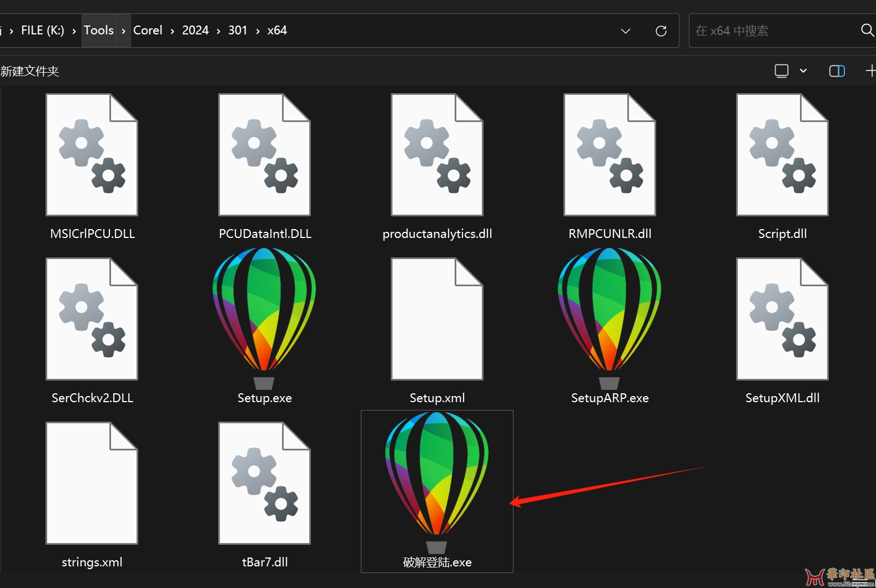876x588 pixels.
Task: Select the MSICrlPCU.DLL file icon
Action: tap(92, 155)
